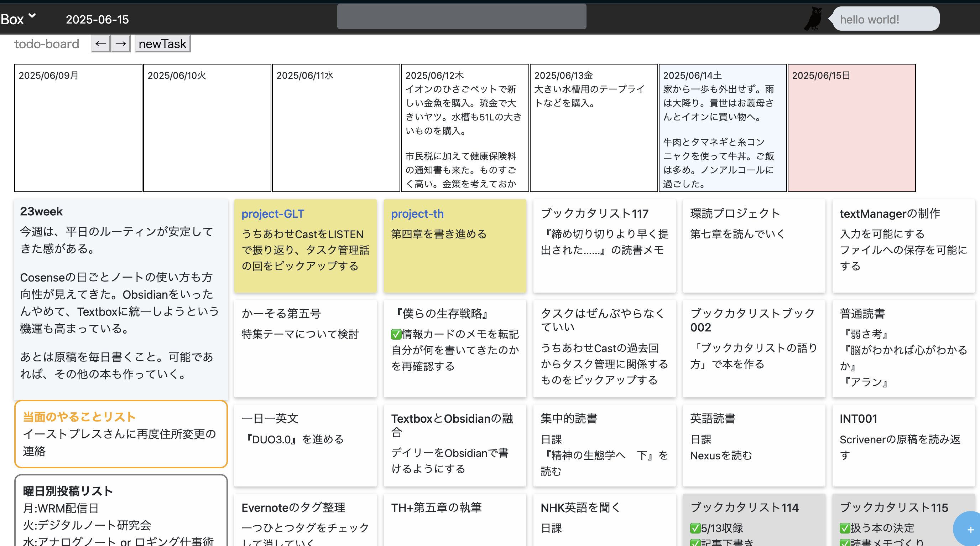Toggle the 扱う本の決定 checkbox
The image size is (980, 546).
pyautogui.click(x=845, y=528)
